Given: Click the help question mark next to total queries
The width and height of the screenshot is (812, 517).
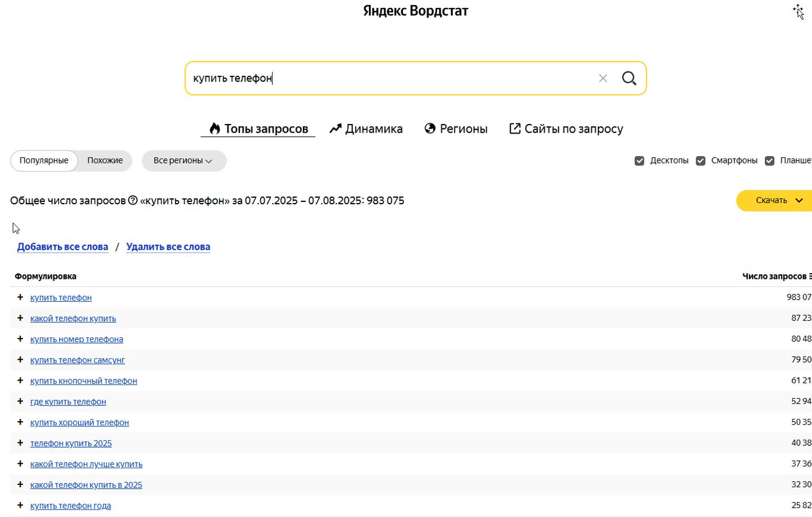Looking at the screenshot, I should (x=133, y=200).
